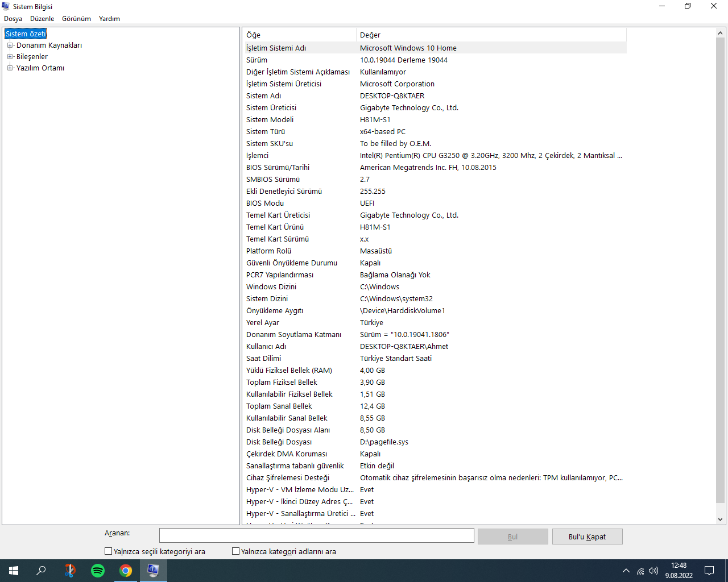The height and width of the screenshot is (582, 728).
Task: Click the colorful pinned app icon left of Spotify
Action: click(x=70, y=571)
